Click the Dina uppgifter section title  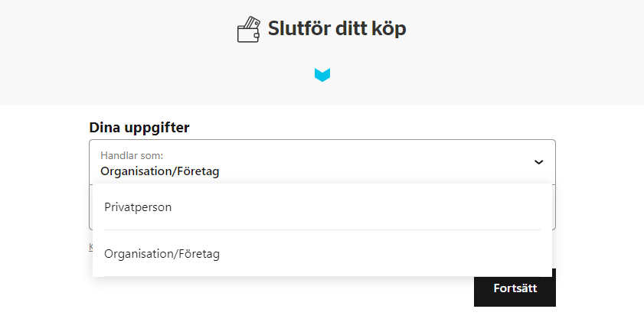pyautogui.click(x=139, y=127)
